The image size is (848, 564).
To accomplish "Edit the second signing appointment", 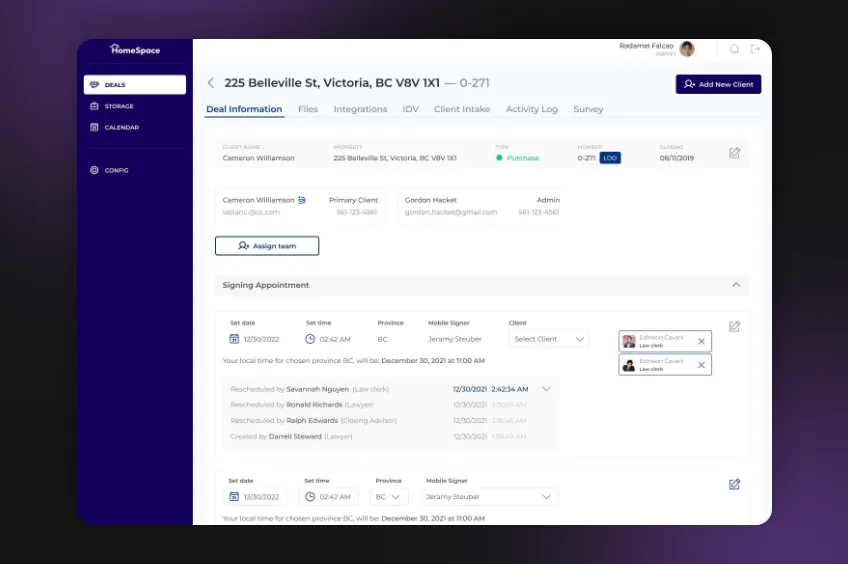I will 735,485.
